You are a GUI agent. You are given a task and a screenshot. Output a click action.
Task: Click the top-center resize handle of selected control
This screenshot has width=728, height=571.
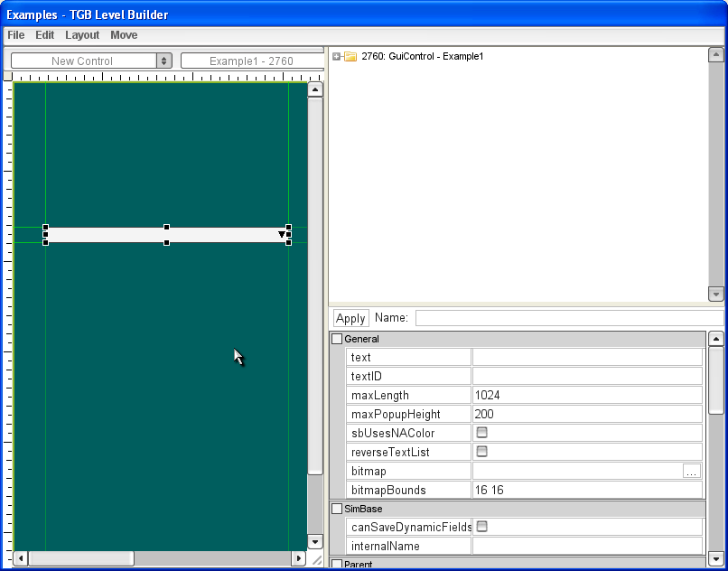[167, 227]
